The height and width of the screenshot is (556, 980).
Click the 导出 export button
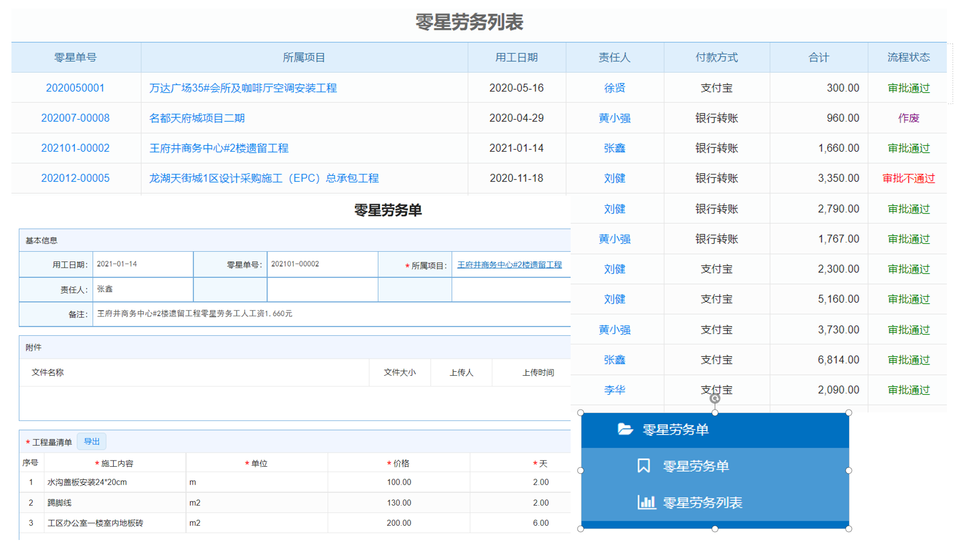(x=91, y=442)
